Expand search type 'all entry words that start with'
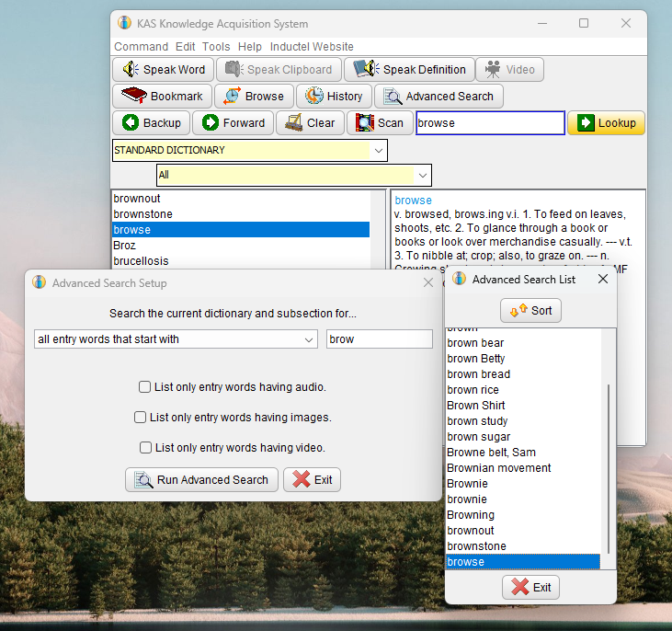Screen dimensions: 672x631 tap(176, 339)
